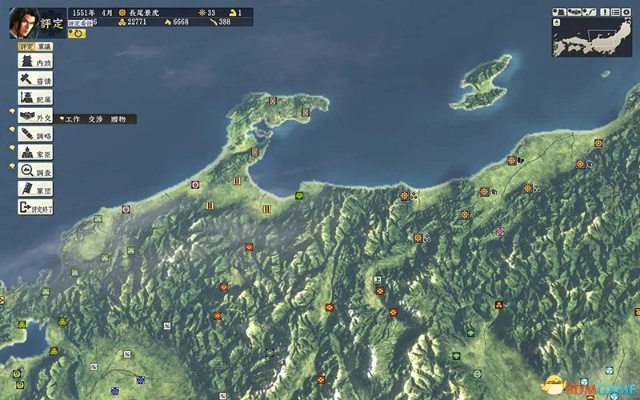This screenshot has width=640, height=400.
Task: Select the 普請 construction command
Action: click(x=35, y=80)
